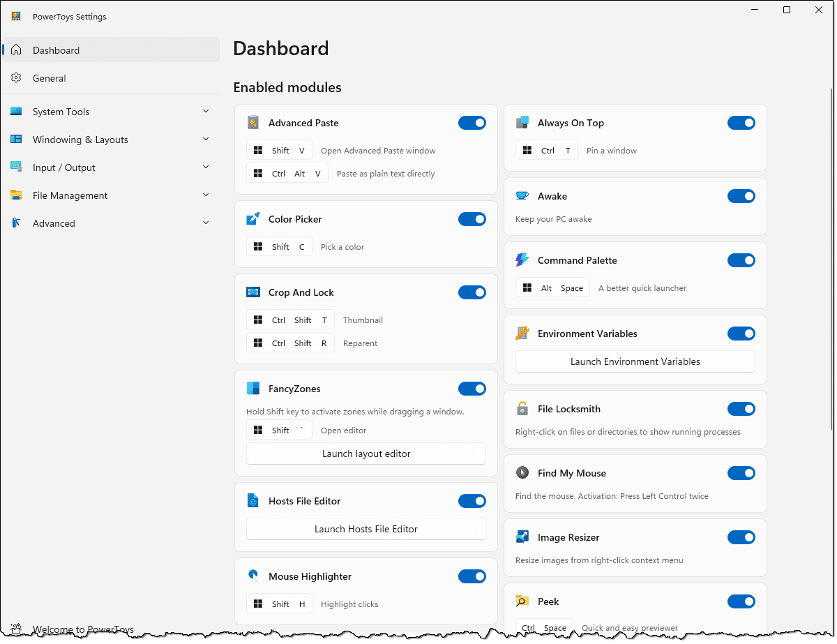The image size is (837, 644).
Task: Click the Win Shift V shortcut box
Action: [x=280, y=151]
